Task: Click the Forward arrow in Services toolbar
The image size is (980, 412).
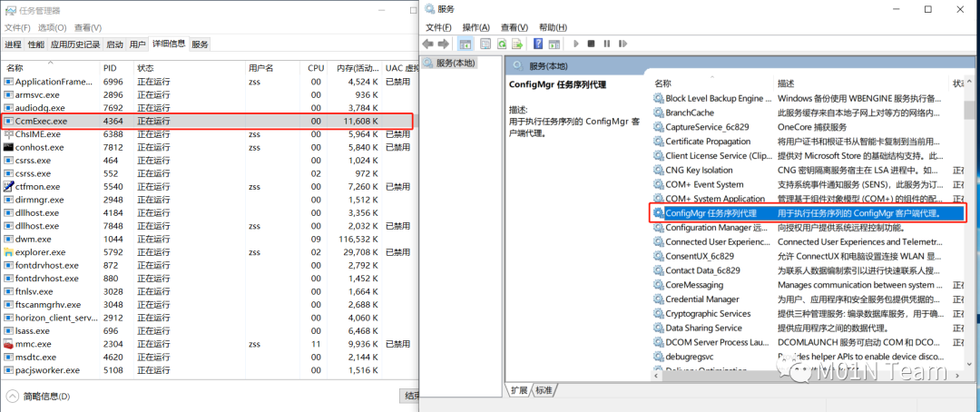Action: [443, 44]
